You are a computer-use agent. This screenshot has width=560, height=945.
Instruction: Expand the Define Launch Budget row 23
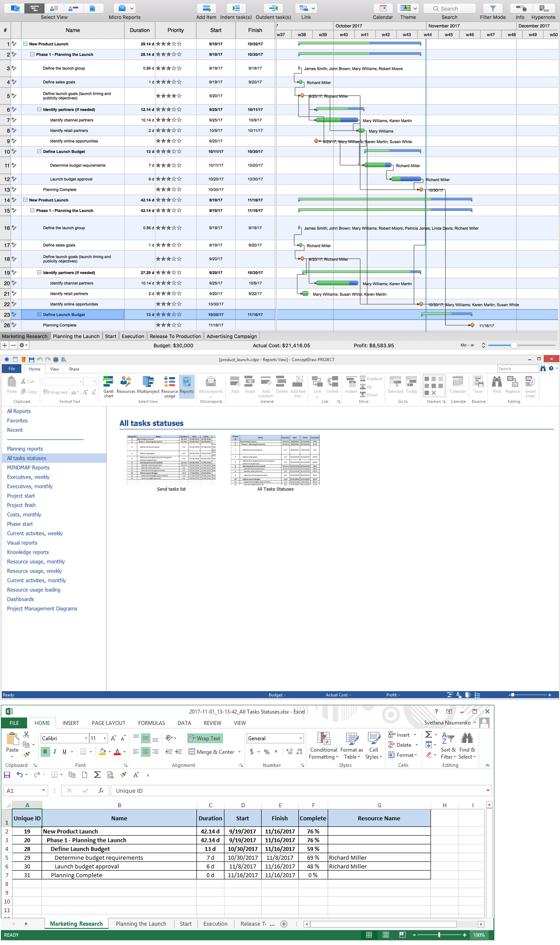coord(39,315)
